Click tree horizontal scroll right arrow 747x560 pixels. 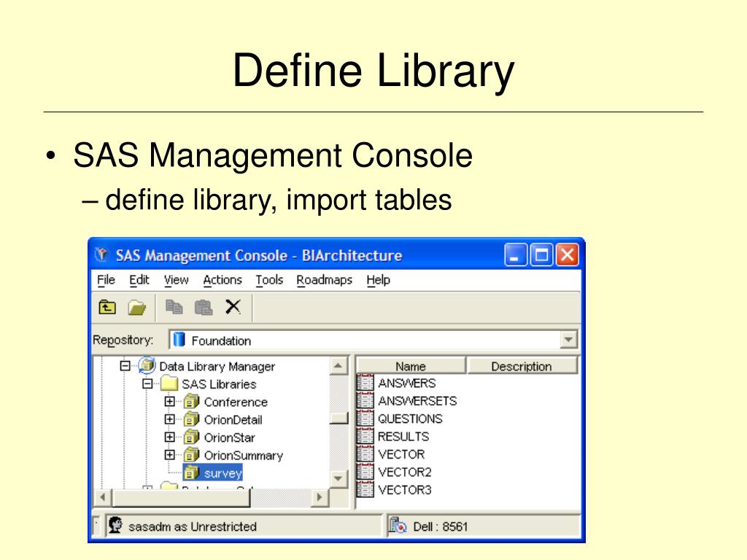click(x=320, y=497)
